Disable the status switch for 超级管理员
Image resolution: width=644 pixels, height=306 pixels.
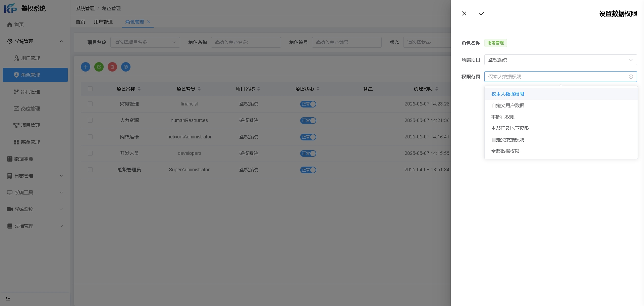point(308,170)
